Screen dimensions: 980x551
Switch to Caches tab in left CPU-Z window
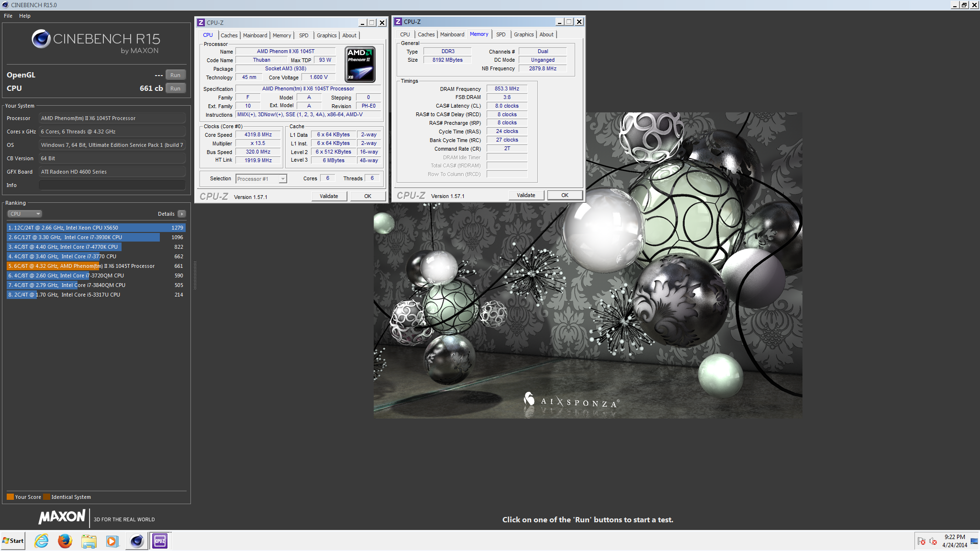click(x=229, y=35)
